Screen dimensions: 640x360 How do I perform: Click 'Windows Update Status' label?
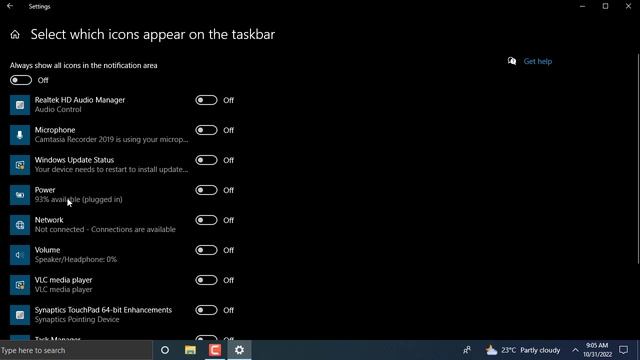(x=74, y=160)
